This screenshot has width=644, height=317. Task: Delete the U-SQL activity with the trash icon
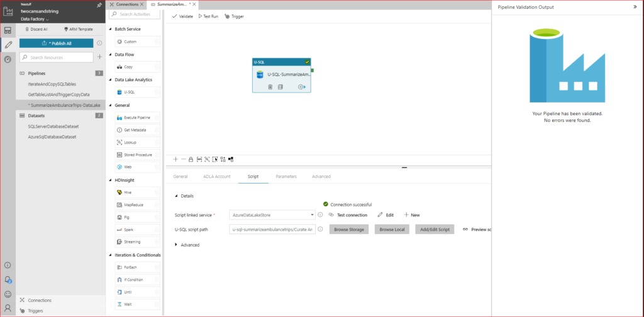tap(270, 87)
